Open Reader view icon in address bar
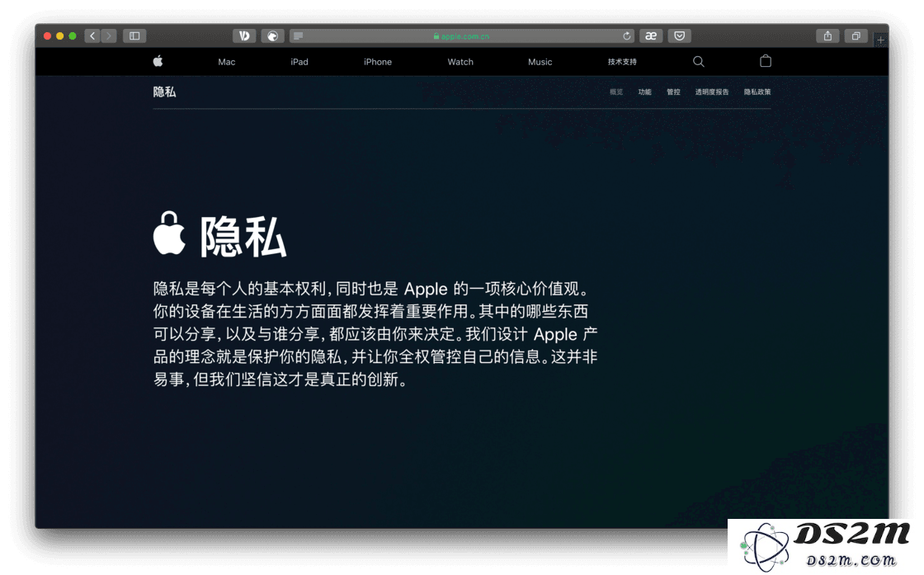Screen dimensions: 924x575 click(298, 36)
